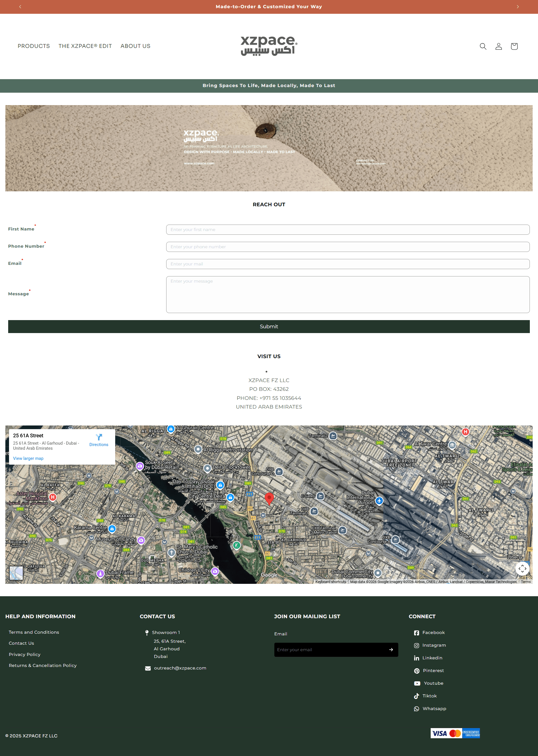Open the ABOUT US menu

point(135,46)
